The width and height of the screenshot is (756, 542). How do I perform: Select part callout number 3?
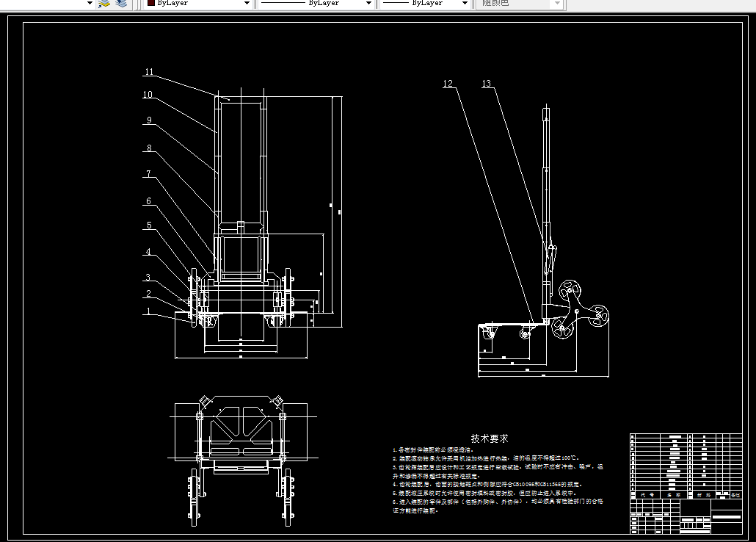[x=148, y=277]
